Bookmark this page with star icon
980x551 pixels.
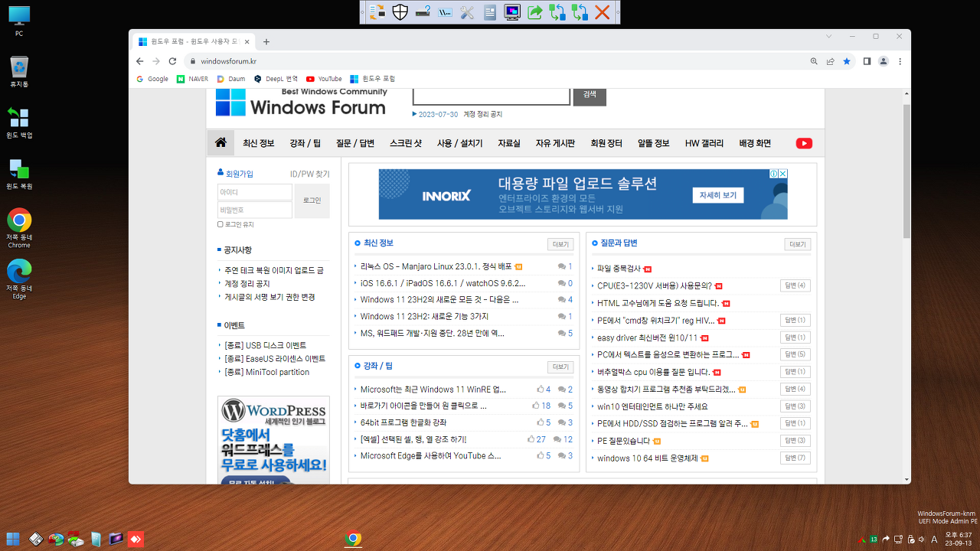coord(847,61)
